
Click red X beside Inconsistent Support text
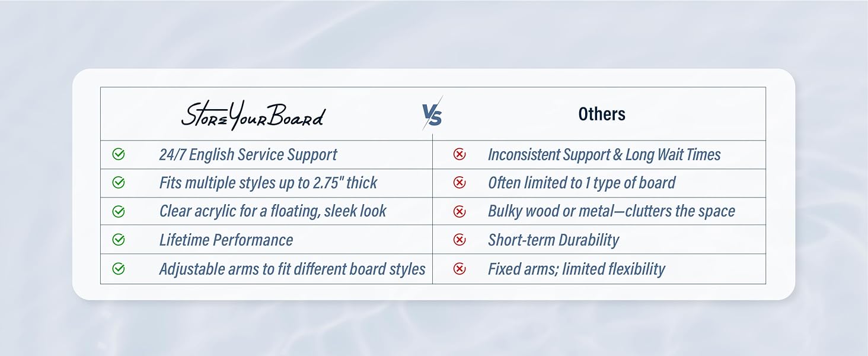[x=459, y=155]
